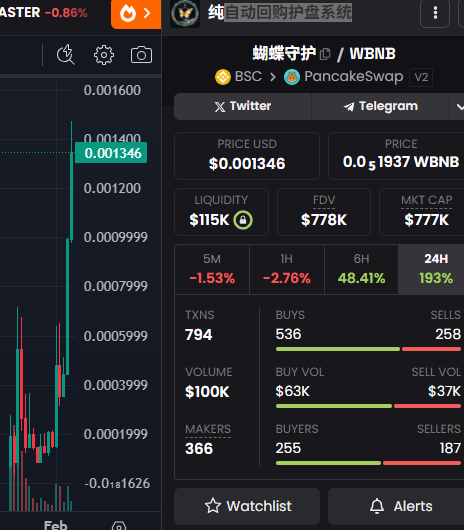This screenshot has height=530, width=464.
Task: Select the 6H timeframe tab
Action: (x=361, y=269)
